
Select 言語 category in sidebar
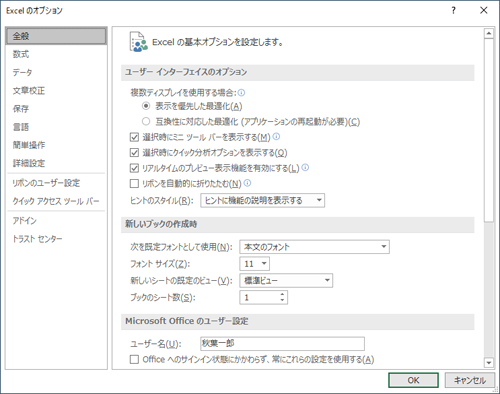pos(56,127)
